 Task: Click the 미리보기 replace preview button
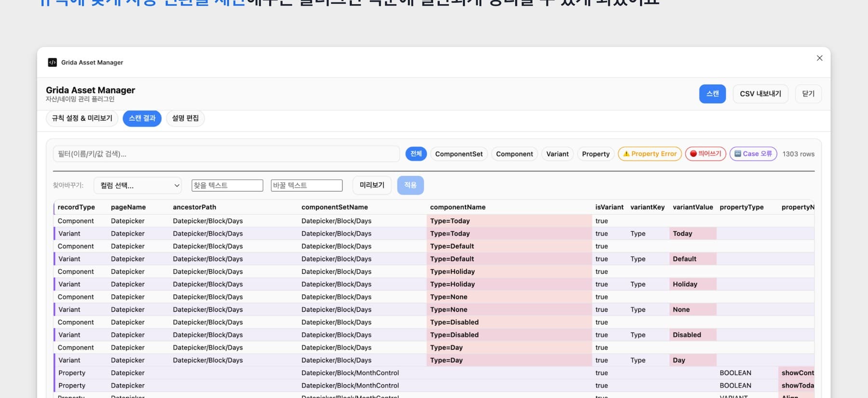pos(372,185)
